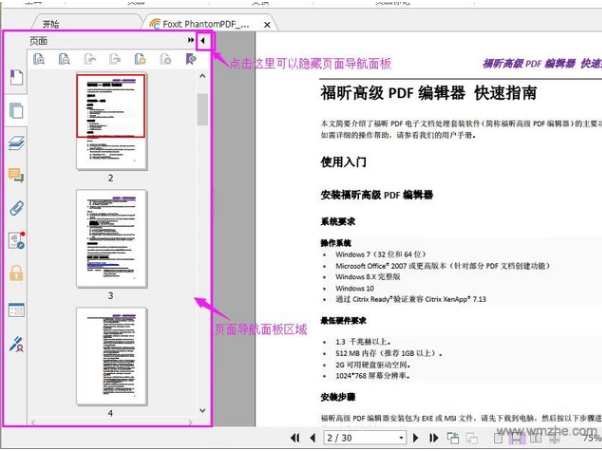602x451 pixels.
Task: Click the greyed extract page icon
Action: coord(115,59)
